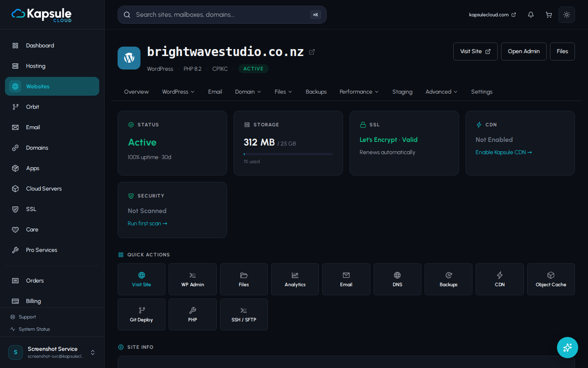Image resolution: width=588 pixels, height=368 pixels.
Task: Open the DNS quick action
Action: (397, 279)
